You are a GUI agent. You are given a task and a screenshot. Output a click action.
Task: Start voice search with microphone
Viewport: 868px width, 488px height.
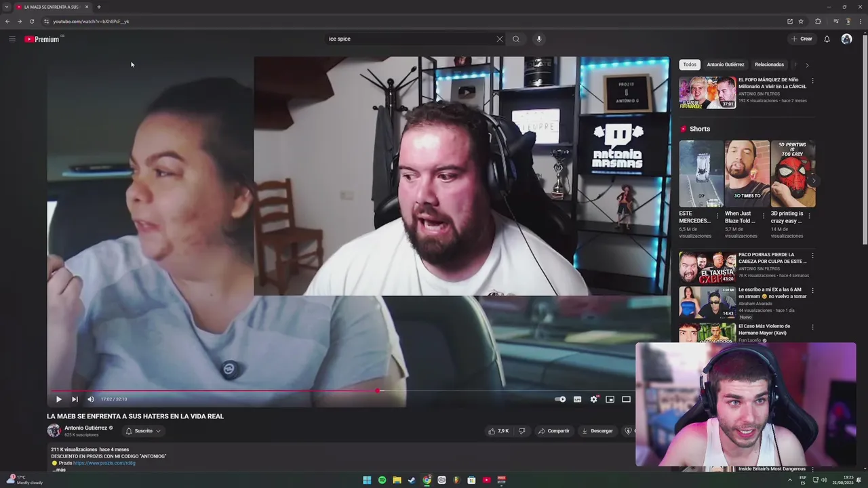point(539,39)
